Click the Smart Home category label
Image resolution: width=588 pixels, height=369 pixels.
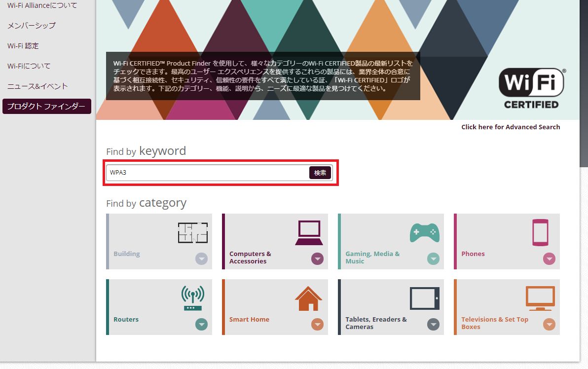click(250, 320)
